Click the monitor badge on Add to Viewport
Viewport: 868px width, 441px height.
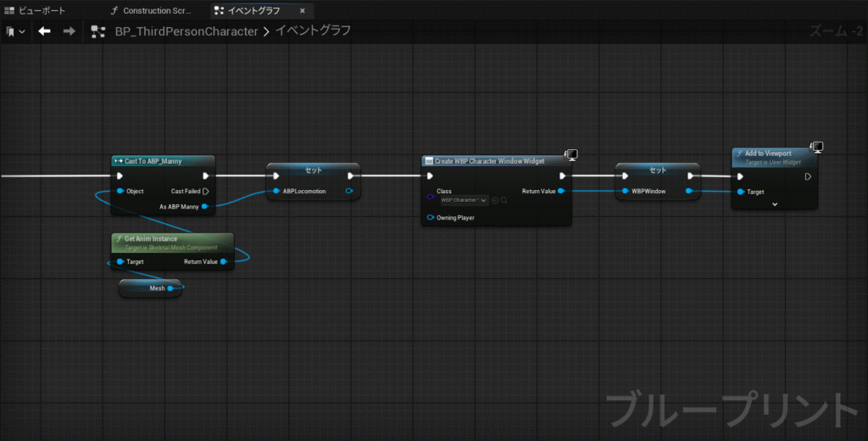pos(816,147)
